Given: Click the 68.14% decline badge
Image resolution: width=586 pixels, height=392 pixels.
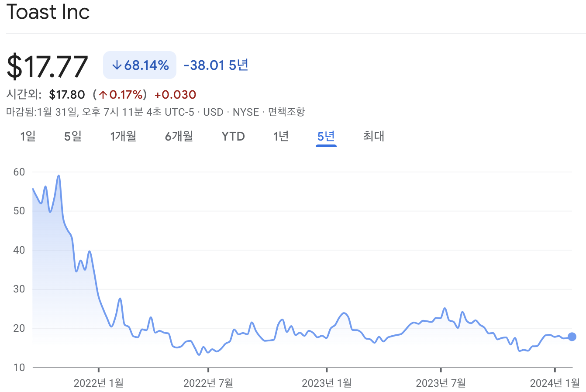Looking at the screenshot, I should [140, 65].
